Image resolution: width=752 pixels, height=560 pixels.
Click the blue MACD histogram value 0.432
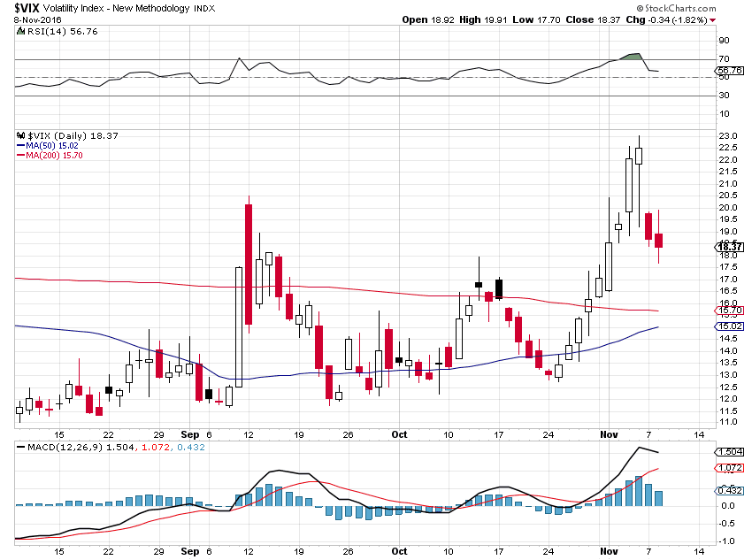tap(191, 448)
